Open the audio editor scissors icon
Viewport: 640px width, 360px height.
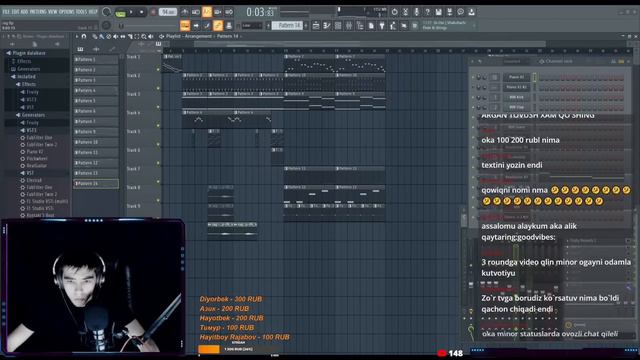pyautogui.click(x=405, y=12)
